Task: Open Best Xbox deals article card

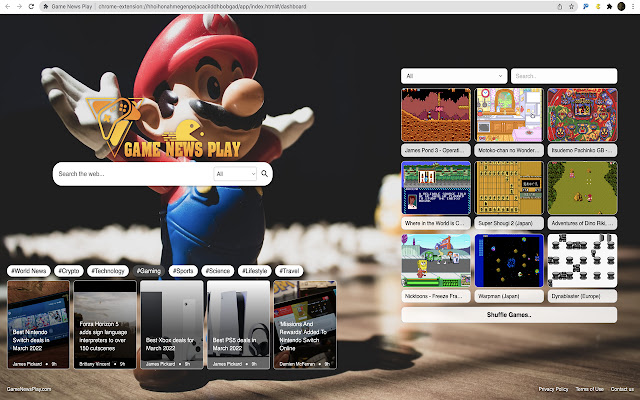Action: pyautogui.click(x=172, y=324)
